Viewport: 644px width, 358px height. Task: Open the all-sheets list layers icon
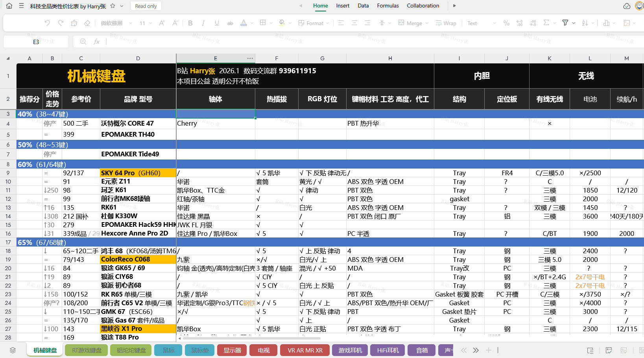(13, 350)
